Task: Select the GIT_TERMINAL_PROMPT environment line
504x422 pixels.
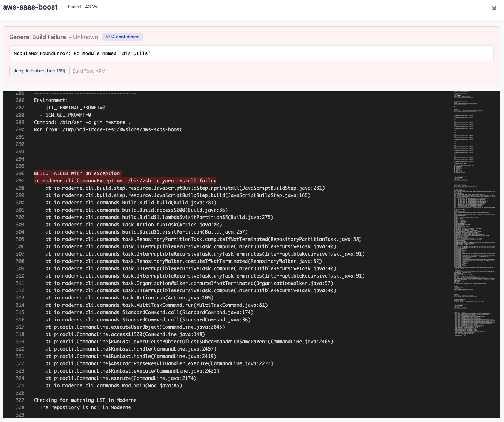Action: [72, 108]
